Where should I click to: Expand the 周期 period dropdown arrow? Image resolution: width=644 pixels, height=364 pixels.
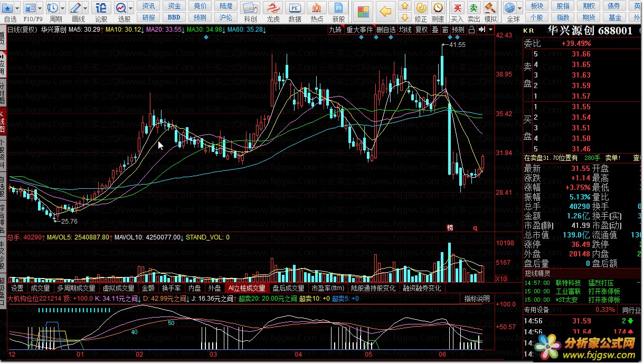[63, 8]
